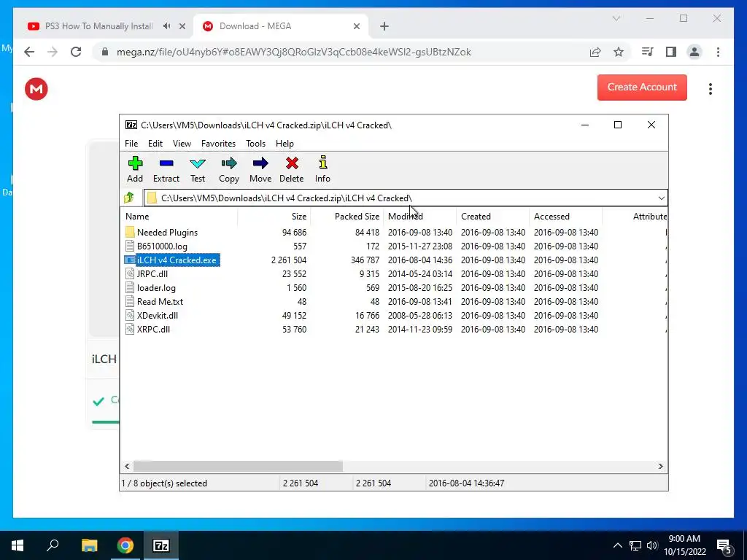
Task: Open Chrome tab search dropdown arrow
Action: coord(616,18)
